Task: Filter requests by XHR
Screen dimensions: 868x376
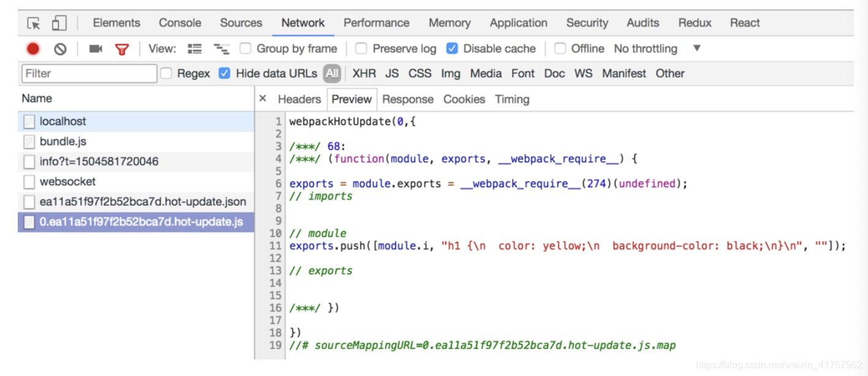Action: (364, 73)
